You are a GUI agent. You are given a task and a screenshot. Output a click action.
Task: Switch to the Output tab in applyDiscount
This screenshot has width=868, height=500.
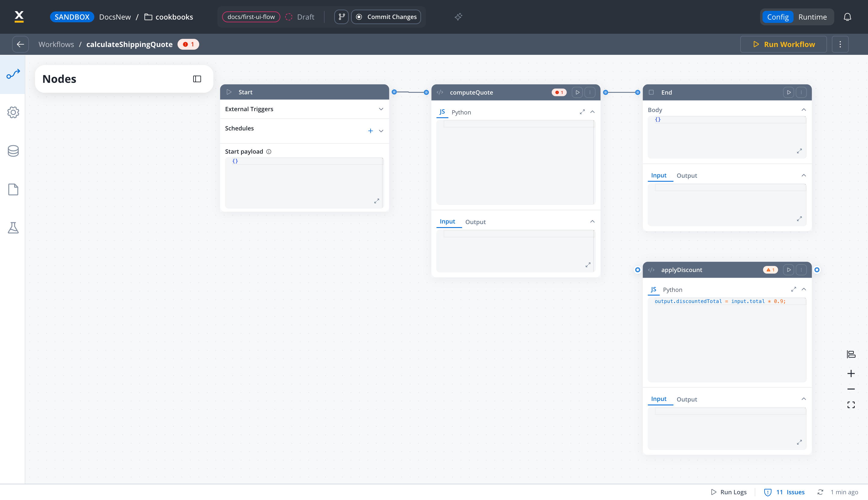(687, 399)
